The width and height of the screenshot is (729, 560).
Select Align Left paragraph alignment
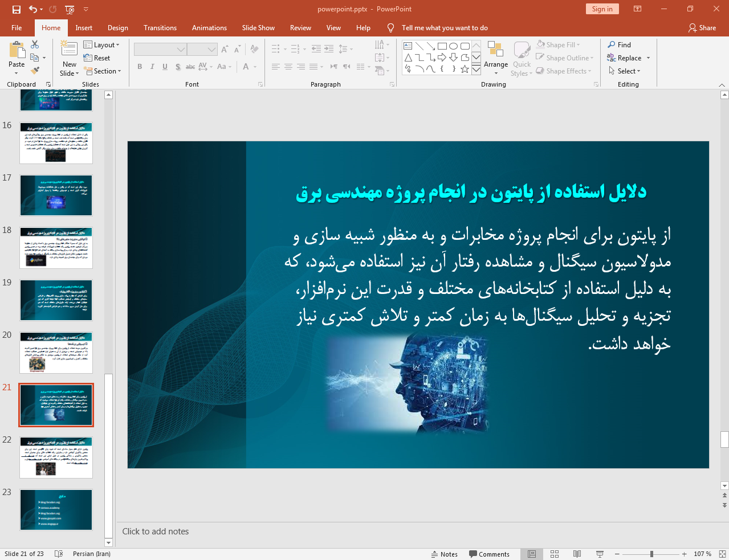275,67
